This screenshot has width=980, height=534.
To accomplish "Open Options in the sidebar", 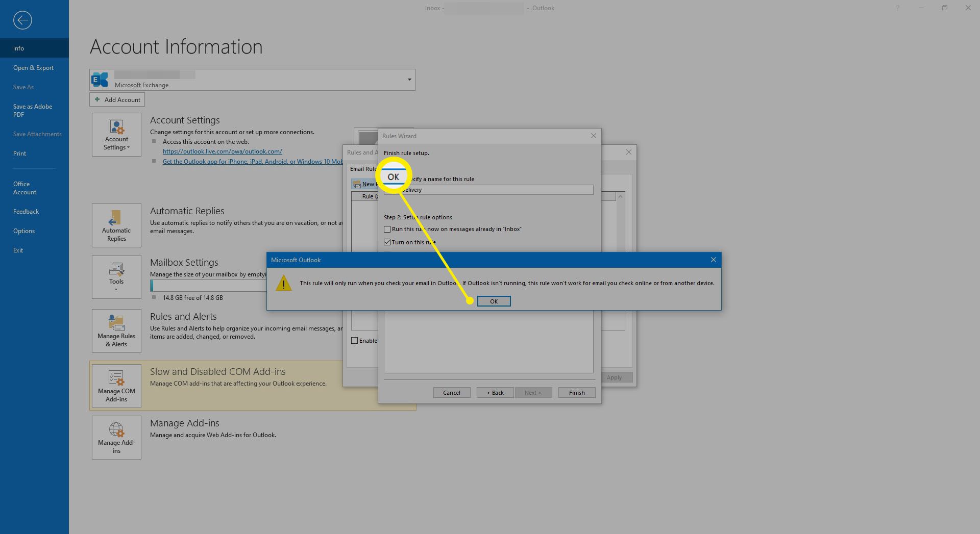I will (34, 231).
